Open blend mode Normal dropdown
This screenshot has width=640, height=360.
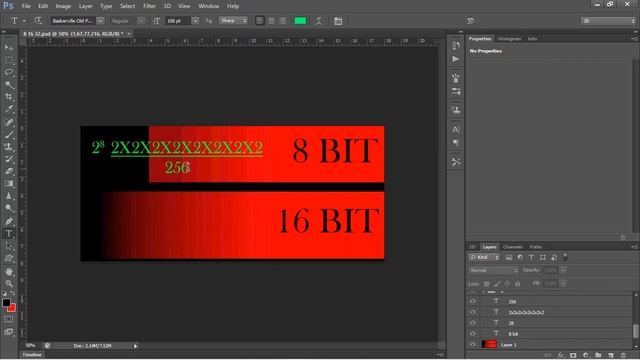493,270
